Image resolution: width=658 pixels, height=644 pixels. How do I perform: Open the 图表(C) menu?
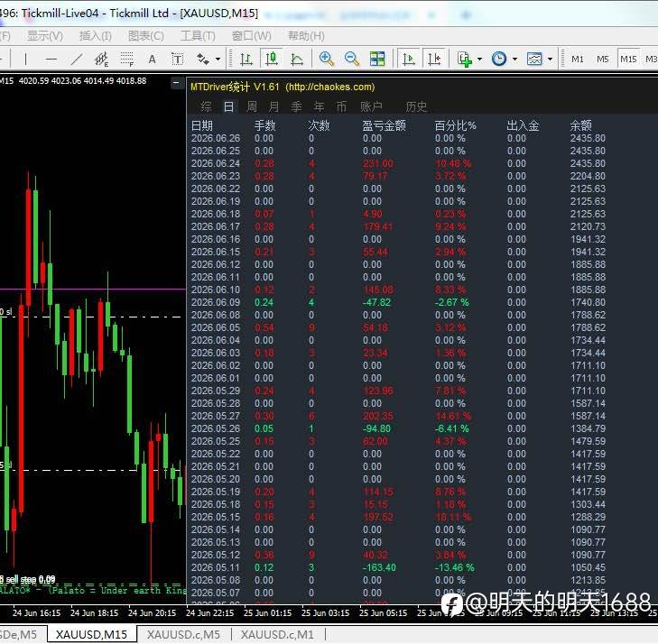pos(146,36)
